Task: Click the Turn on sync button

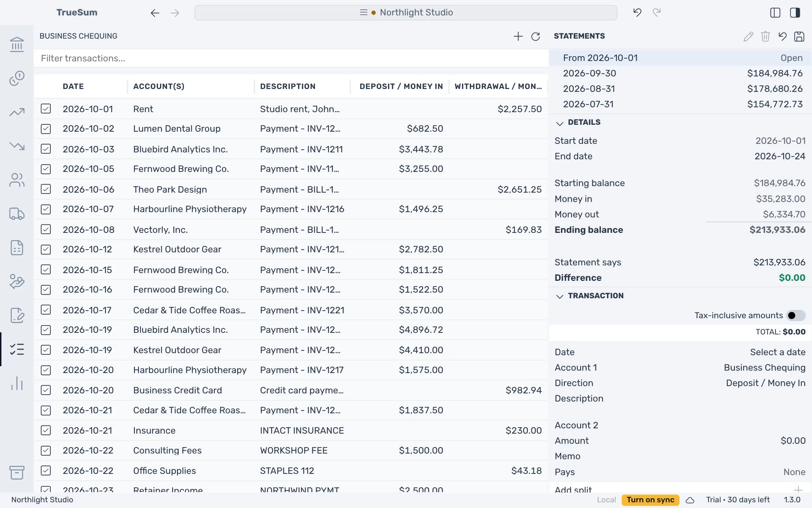Action: [x=650, y=500]
